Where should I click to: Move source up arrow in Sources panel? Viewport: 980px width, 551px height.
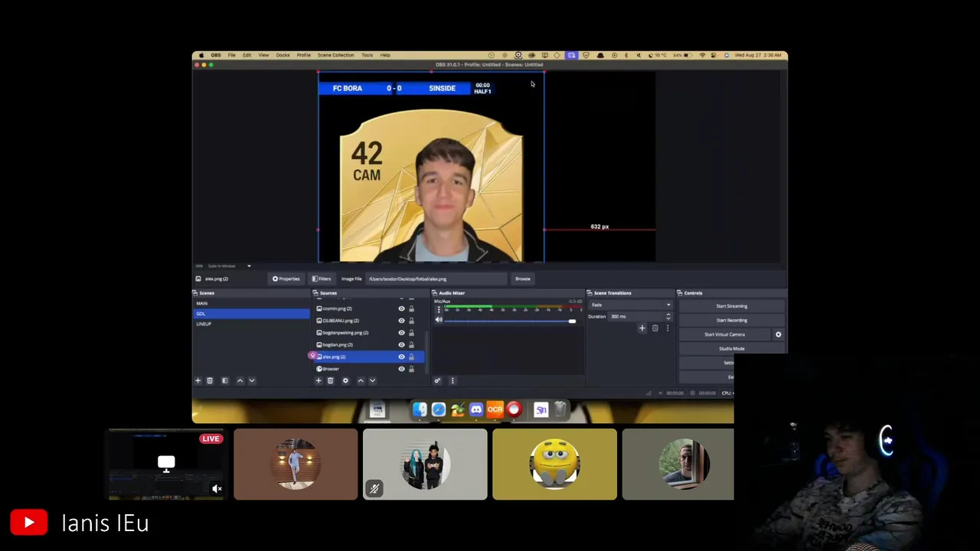[361, 380]
